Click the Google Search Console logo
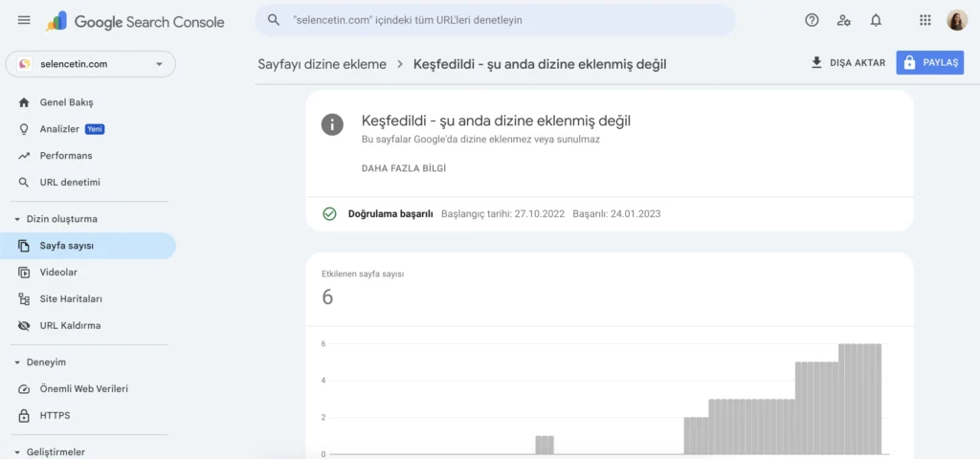This screenshot has height=459, width=980. tap(135, 21)
